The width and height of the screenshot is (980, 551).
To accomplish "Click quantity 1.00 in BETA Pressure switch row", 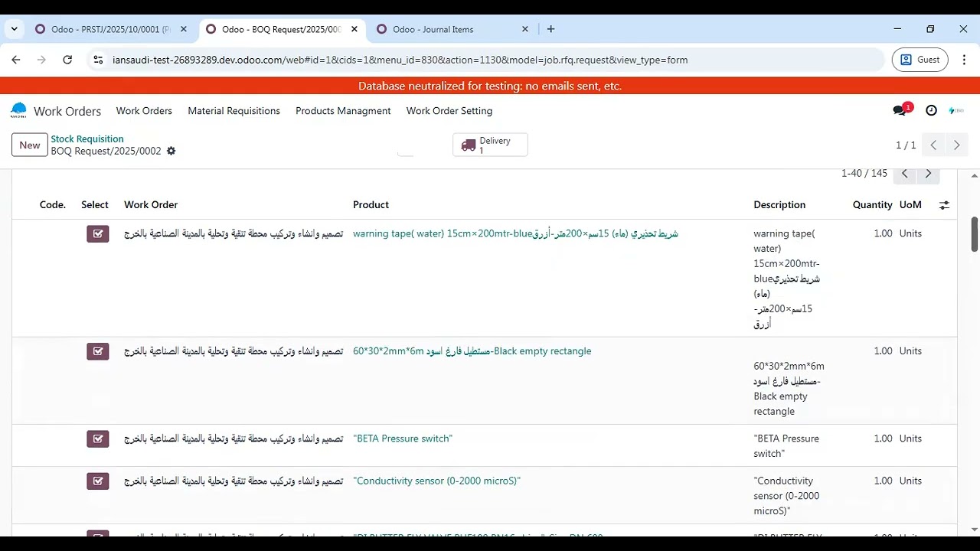I will pos(883,439).
